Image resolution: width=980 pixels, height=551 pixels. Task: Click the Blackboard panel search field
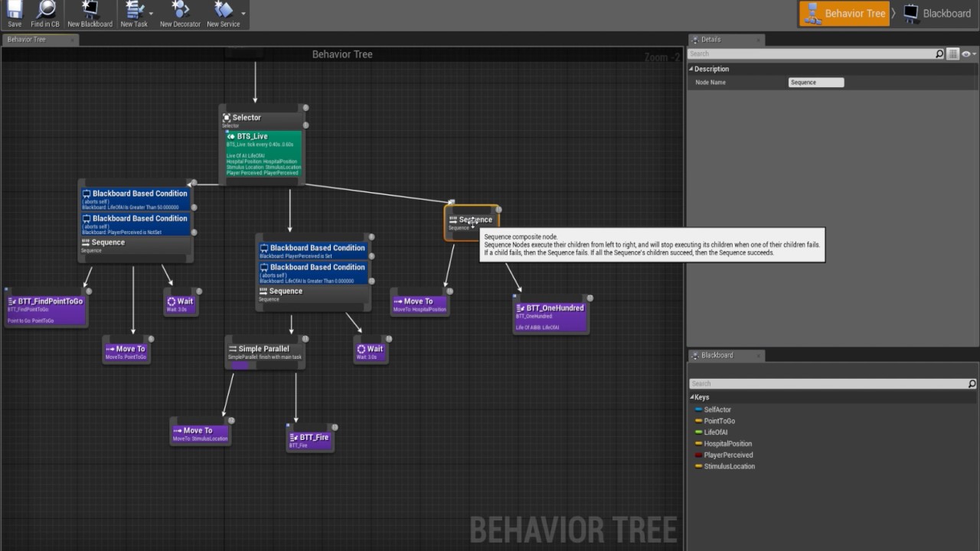[828, 383]
